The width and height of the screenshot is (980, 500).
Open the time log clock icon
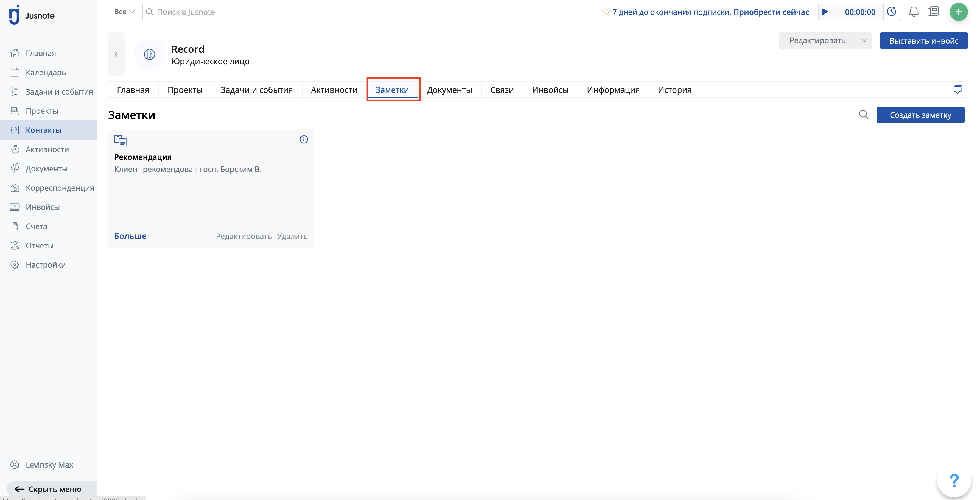point(891,12)
